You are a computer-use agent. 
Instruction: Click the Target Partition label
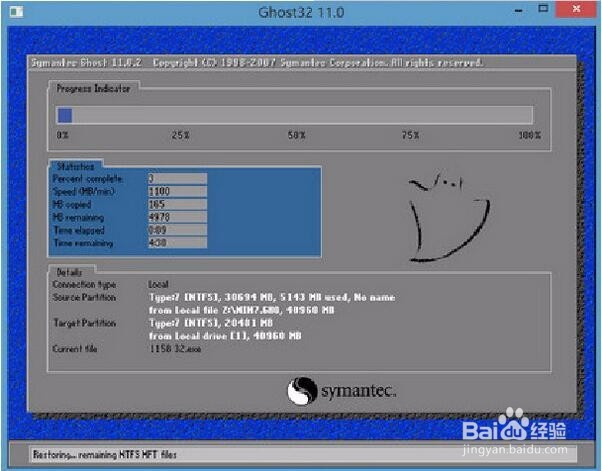[x=84, y=323]
